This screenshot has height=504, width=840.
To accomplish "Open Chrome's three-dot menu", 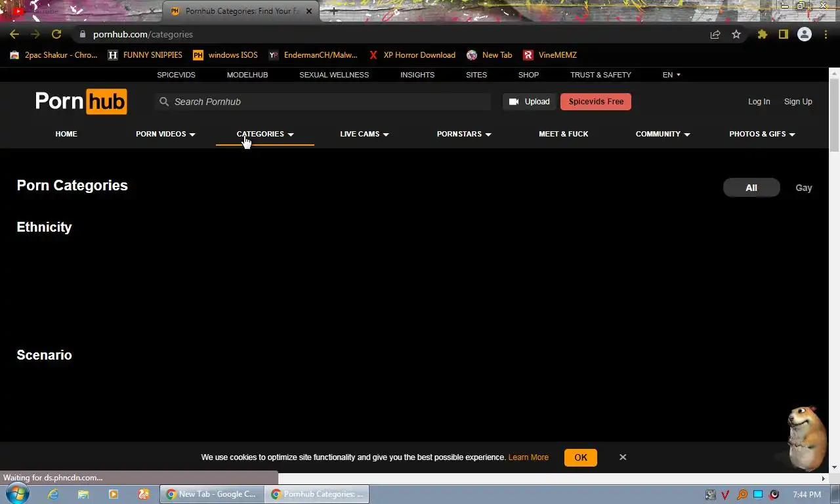I will 826,34.
